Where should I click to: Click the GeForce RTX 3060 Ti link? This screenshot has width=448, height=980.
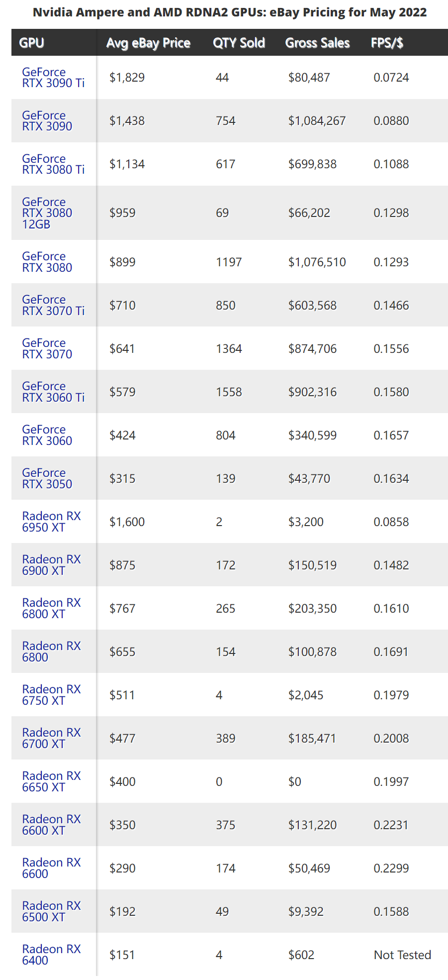pyautogui.click(x=53, y=392)
